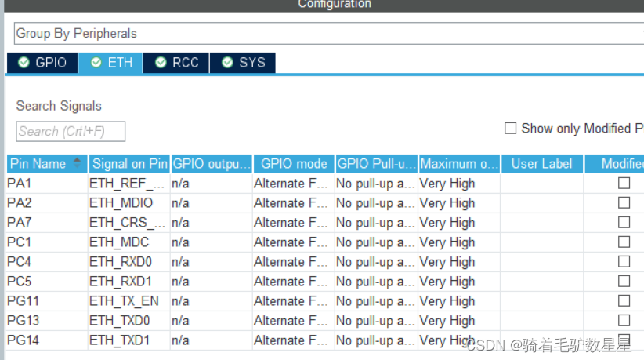Click the Pin Name sort arrow icon
Image resolution: width=644 pixels, height=360 pixels.
tap(77, 162)
